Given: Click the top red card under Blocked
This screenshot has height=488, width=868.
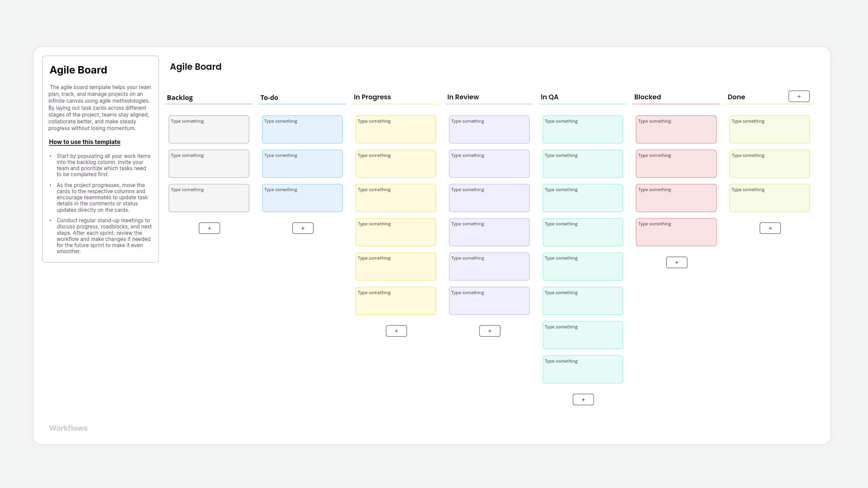Looking at the screenshot, I should tap(676, 129).
